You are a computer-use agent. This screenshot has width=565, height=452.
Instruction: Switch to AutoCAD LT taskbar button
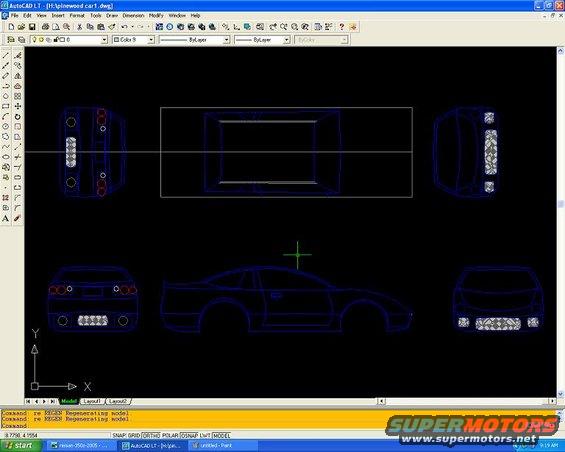click(x=153, y=446)
